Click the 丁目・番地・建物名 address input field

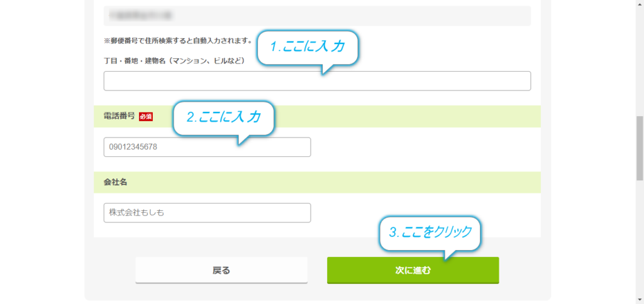click(x=317, y=81)
